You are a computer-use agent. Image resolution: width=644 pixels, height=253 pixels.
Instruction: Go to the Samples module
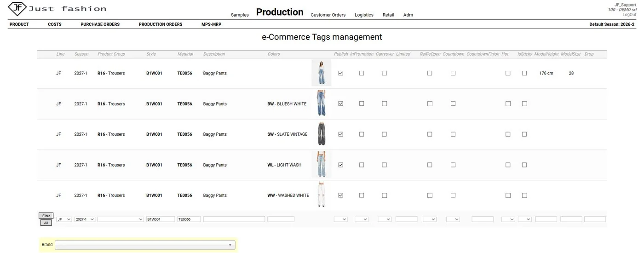240,15
